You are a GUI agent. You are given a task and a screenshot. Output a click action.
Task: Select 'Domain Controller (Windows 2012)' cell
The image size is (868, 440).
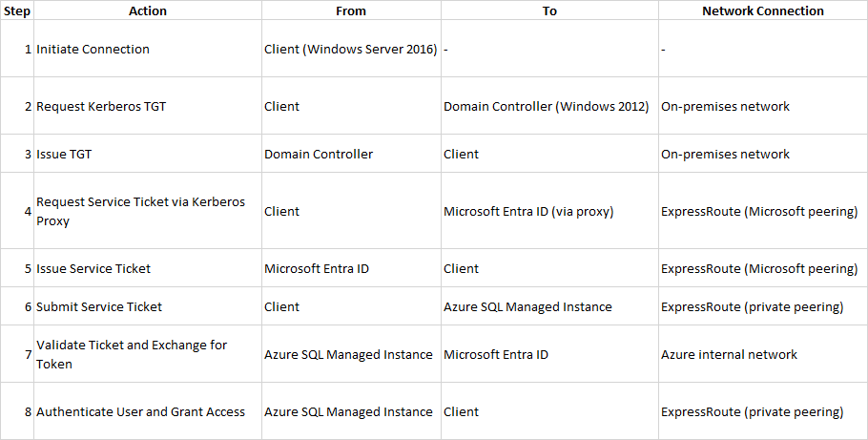point(549,106)
